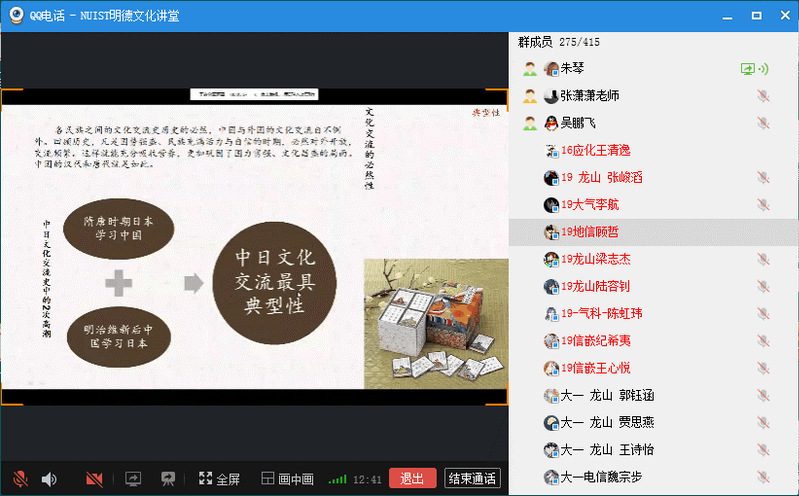This screenshot has height=496, width=799.
Task: Click the shared slide video area
Action: point(255,247)
